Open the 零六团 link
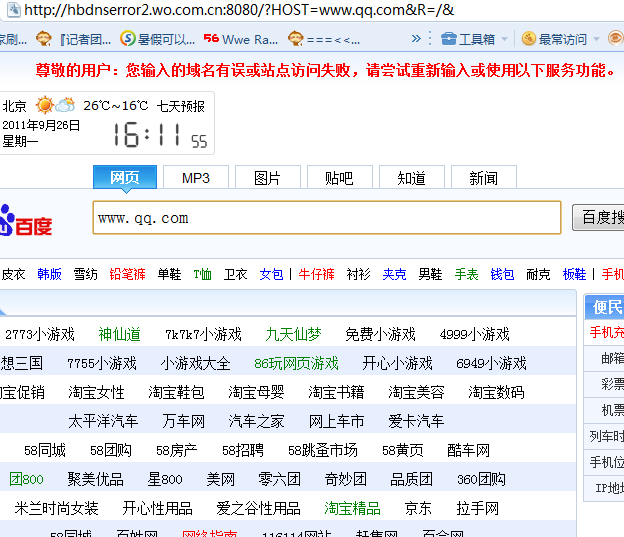The image size is (624, 537). click(279, 479)
